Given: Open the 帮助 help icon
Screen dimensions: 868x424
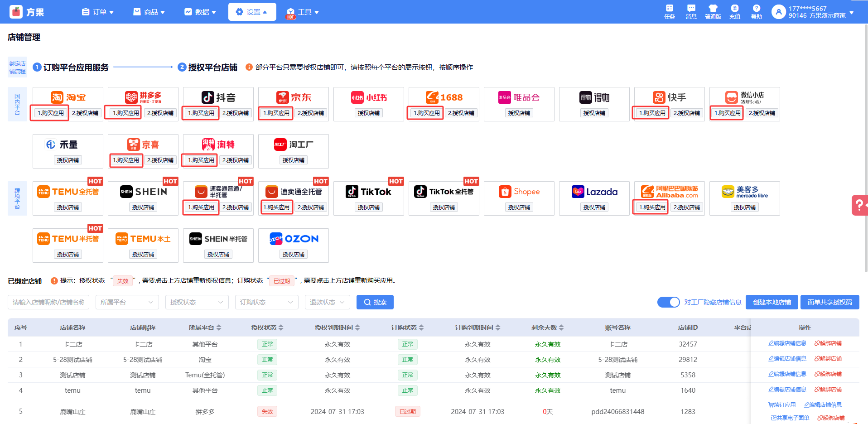Looking at the screenshot, I should (x=756, y=12).
